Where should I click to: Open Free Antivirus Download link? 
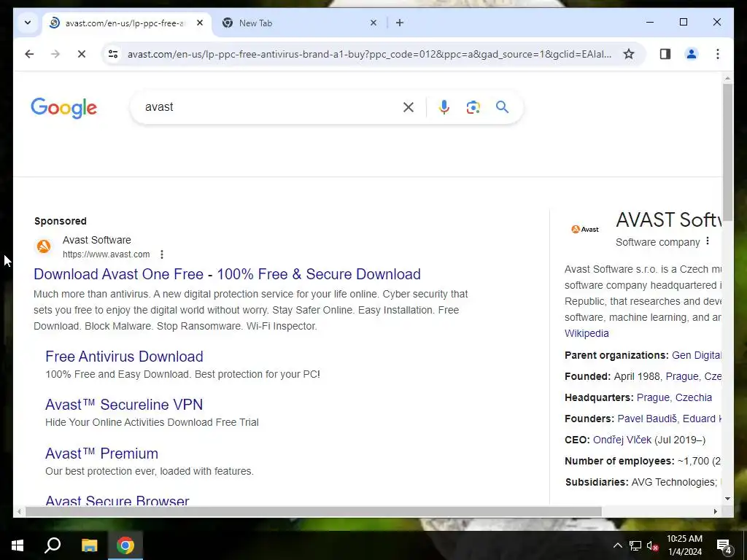coord(124,357)
